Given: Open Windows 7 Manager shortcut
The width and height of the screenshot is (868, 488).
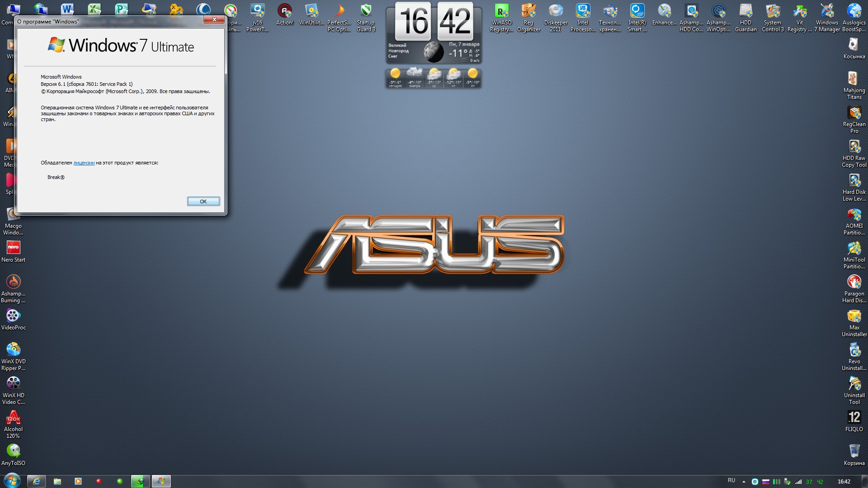Looking at the screenshot, I should tap(827, 18).
